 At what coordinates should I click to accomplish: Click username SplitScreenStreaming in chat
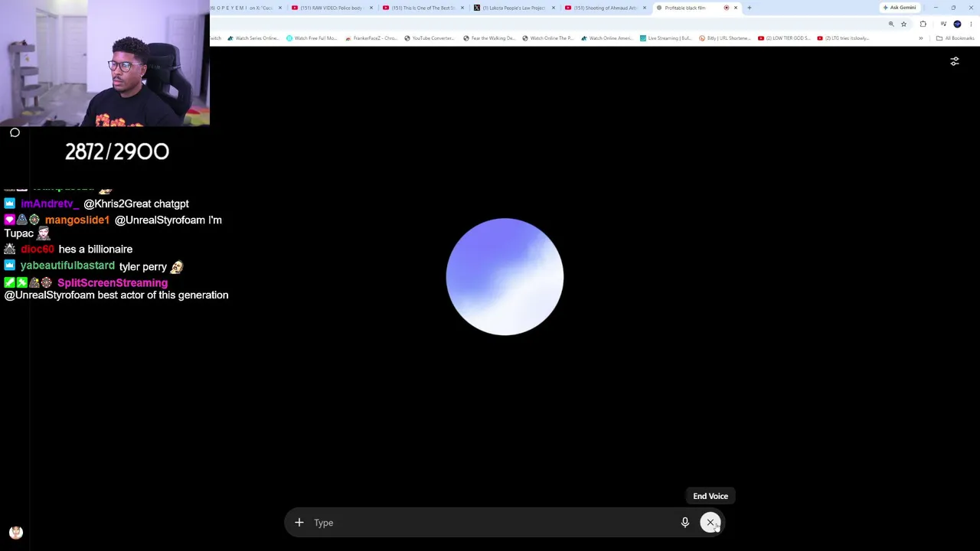pos(113,282)
